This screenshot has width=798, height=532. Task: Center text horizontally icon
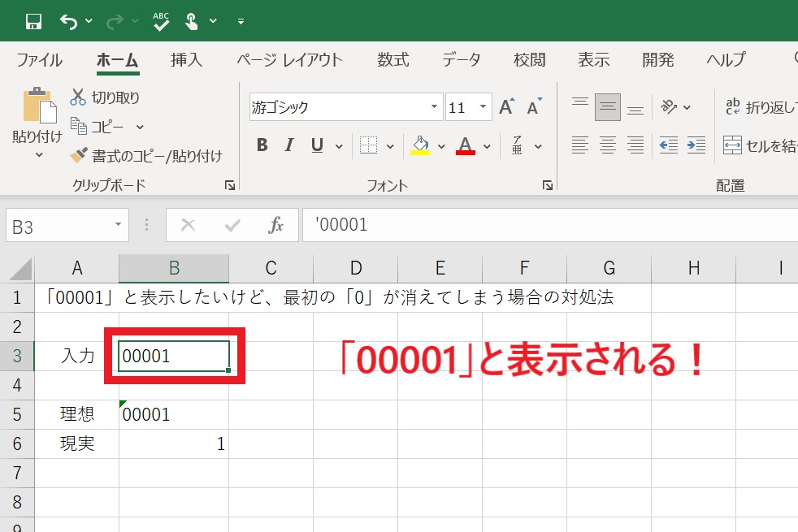tap(607, 145)
